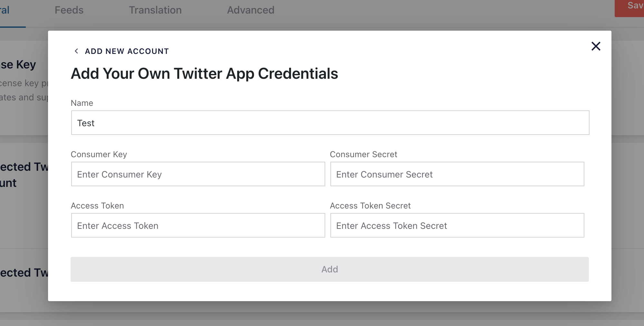This screenshot has width=644, height=326.
Task: Click the red Save button
Action: coord(632,6)
